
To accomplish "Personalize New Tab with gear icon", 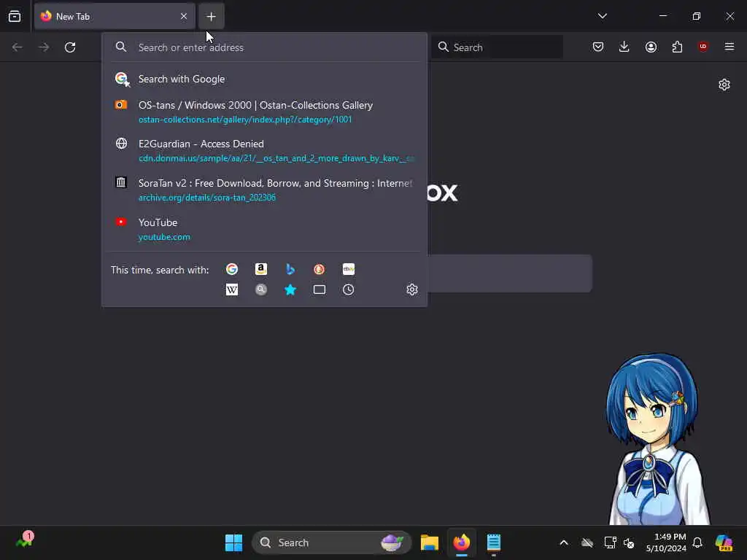I will pyautogui.click(x=724, y=85).
